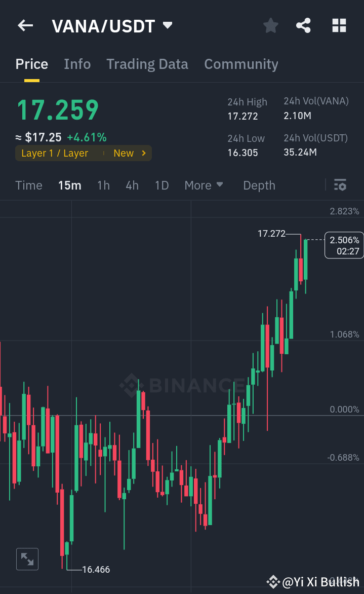Click the Binance logo next to Yi Xi Bullish

pos(273,582)
